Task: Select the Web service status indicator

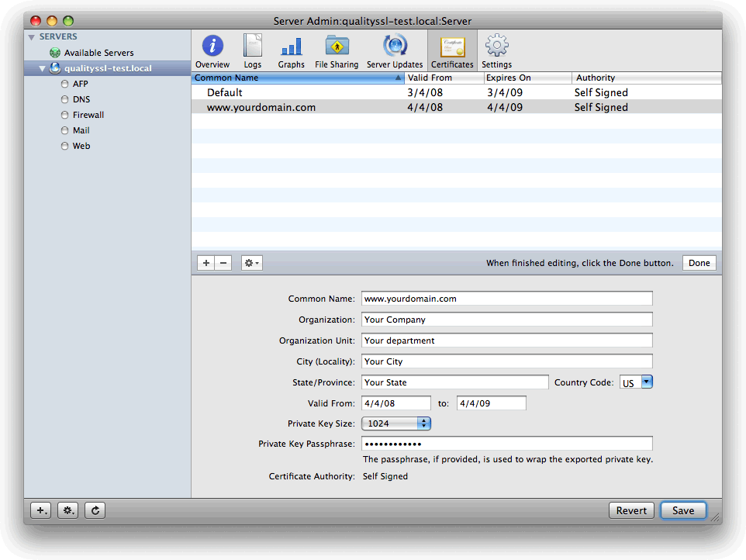Action: 64,146
